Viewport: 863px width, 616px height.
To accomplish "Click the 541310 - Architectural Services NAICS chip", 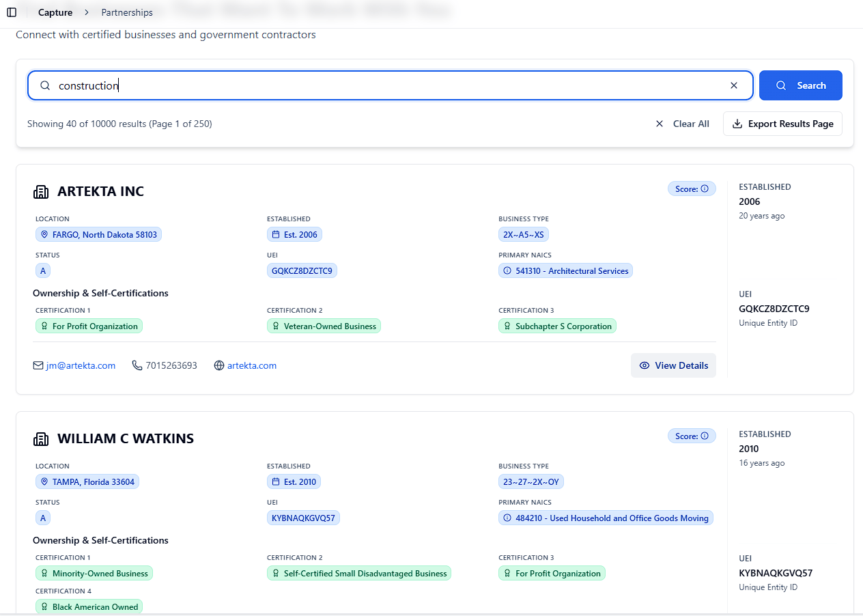I will [565, 270].
